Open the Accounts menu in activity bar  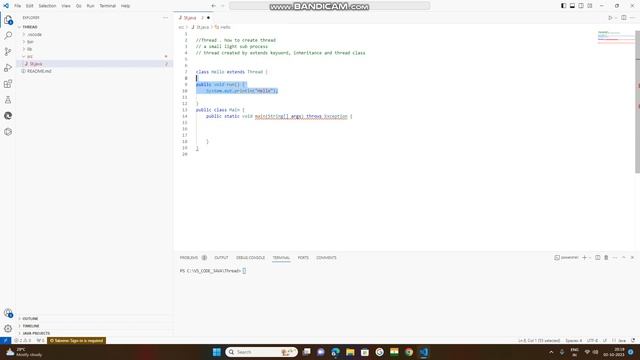click(x=8, y=313)
